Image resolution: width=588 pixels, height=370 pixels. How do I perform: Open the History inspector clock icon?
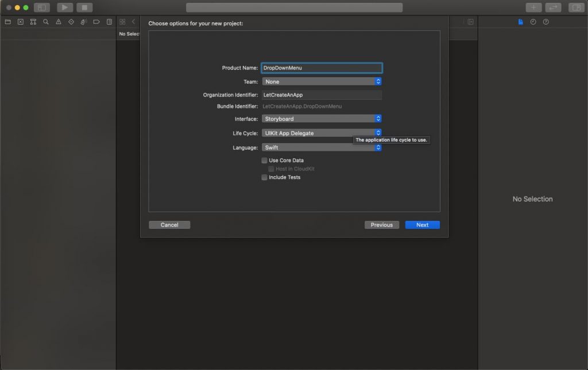pyautogui.click(x=533, y=22)
